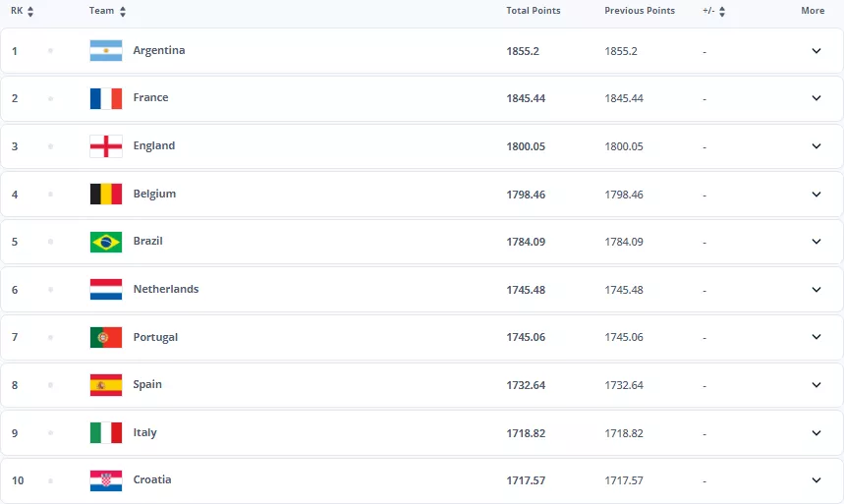Viewport: 844px width, 504px height.
Task: Expand the Spain row chevron
Action: tap(816, 385)
